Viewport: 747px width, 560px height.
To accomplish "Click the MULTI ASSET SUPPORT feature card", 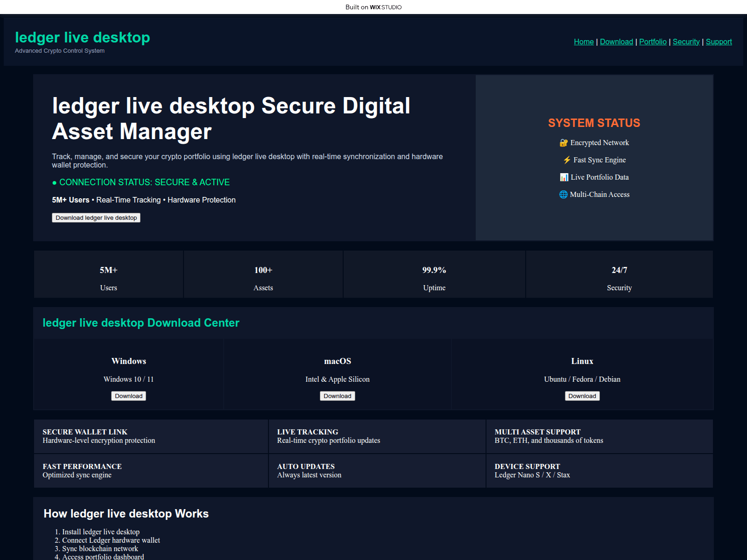I will [x=599, y=436].
